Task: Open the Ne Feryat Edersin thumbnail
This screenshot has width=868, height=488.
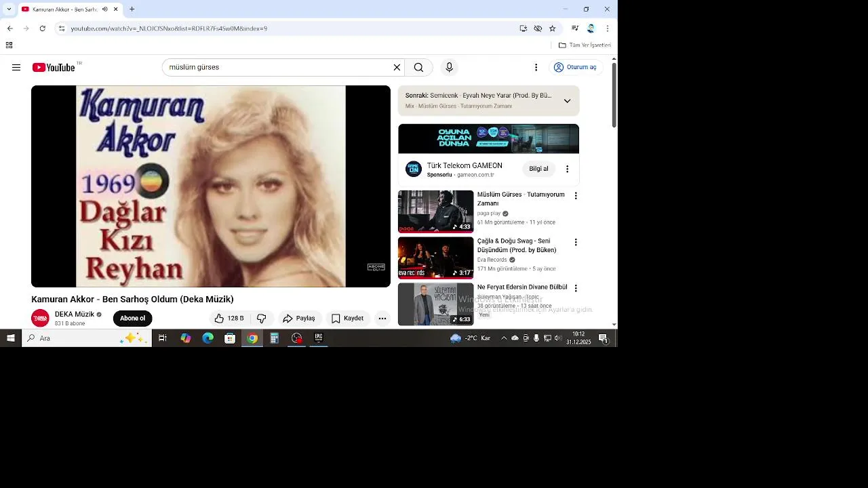Action: pos(435,304)
